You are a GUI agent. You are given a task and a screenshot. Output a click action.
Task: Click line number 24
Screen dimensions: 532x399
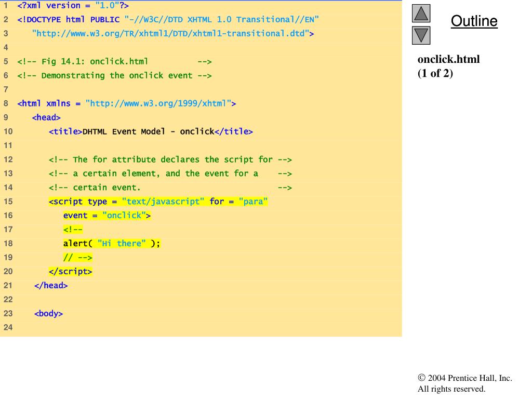[8, 327]
